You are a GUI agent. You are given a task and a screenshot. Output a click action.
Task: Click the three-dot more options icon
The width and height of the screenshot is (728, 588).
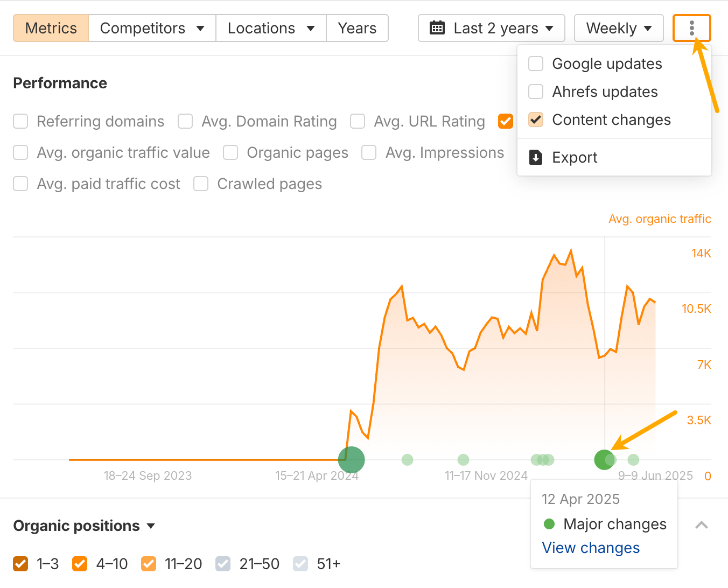pyautogui.click(x=691, y=28)
